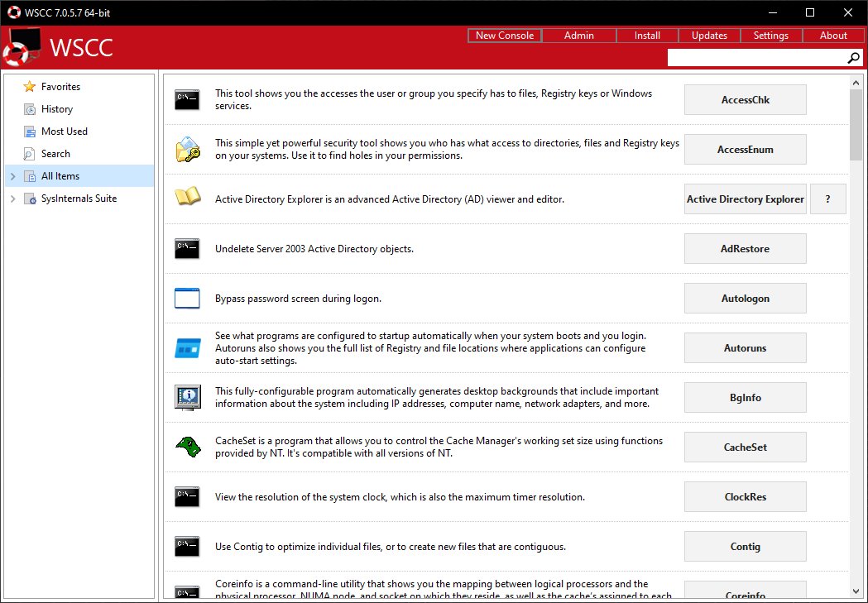This screenshot has width=868, height=603.
Task: Launch the ClockRes button
Action: 745,497
